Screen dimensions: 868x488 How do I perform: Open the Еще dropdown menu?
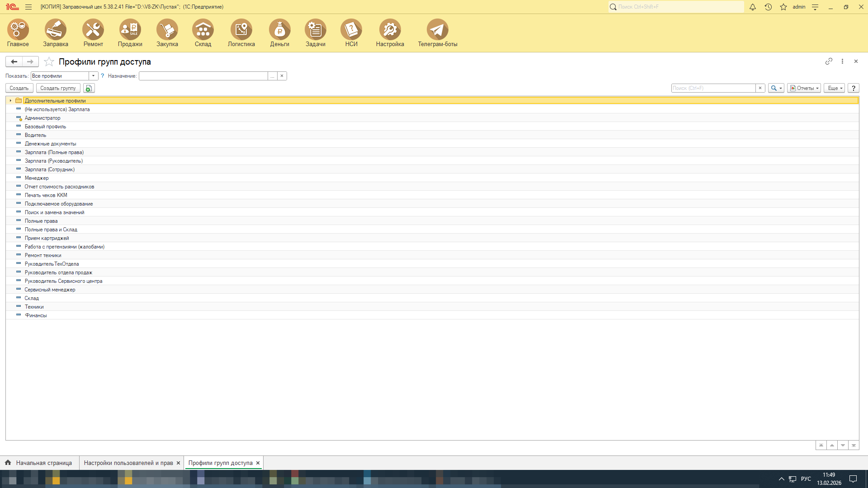point(834,88)
